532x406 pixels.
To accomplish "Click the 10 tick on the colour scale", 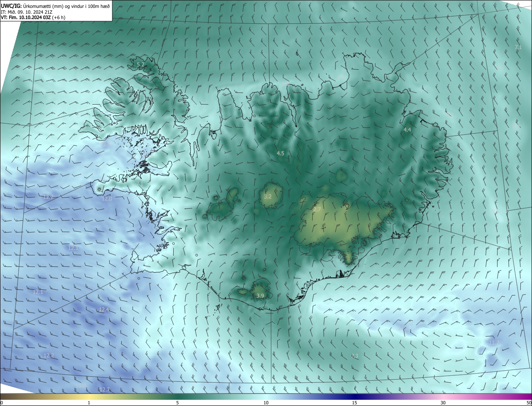I will (x=266, y=403).
